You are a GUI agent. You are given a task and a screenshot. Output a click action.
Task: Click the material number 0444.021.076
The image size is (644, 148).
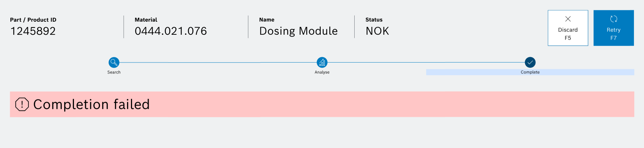pos(171,31)
